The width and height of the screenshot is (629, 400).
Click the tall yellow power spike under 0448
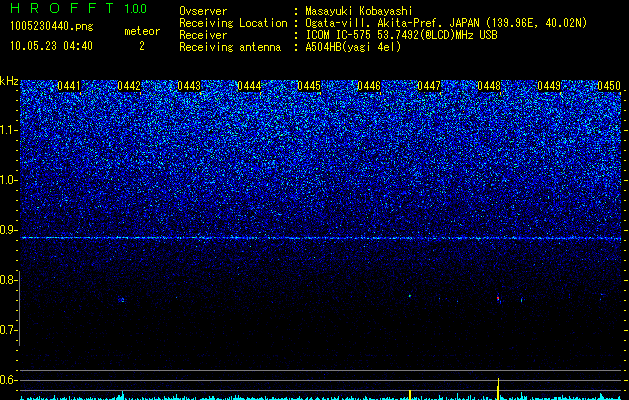(498, 388)
